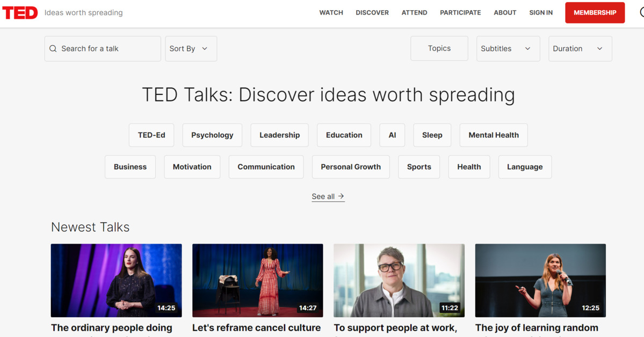Select the TED-Ed topic chip
This screenshot has width=644, height=337.
151,135
